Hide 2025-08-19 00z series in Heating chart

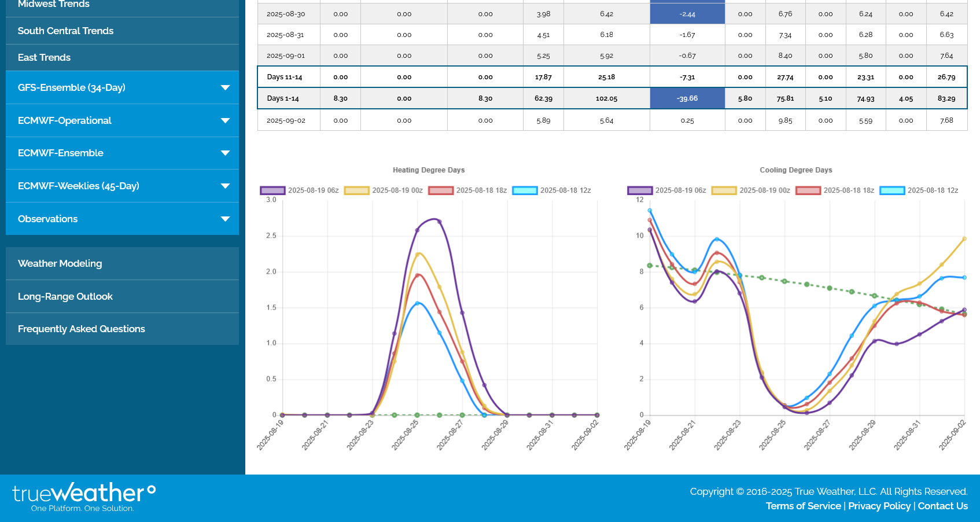(383, 190)
